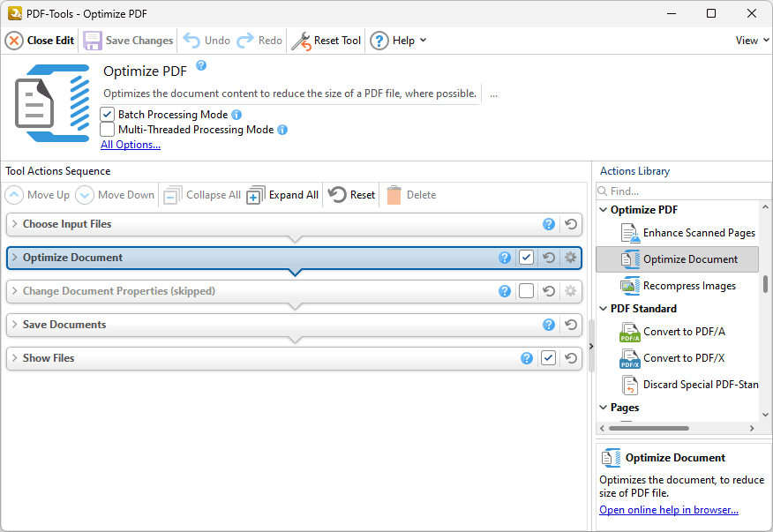Reset the Choose Input Files step
The width and height of the screenshot is (773, 532).
(x=571, y=224)
